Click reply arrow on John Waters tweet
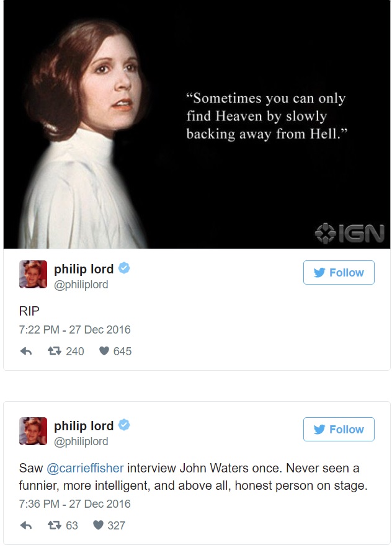This screenshot has width=392, height=553. click(x=26, y=526)
